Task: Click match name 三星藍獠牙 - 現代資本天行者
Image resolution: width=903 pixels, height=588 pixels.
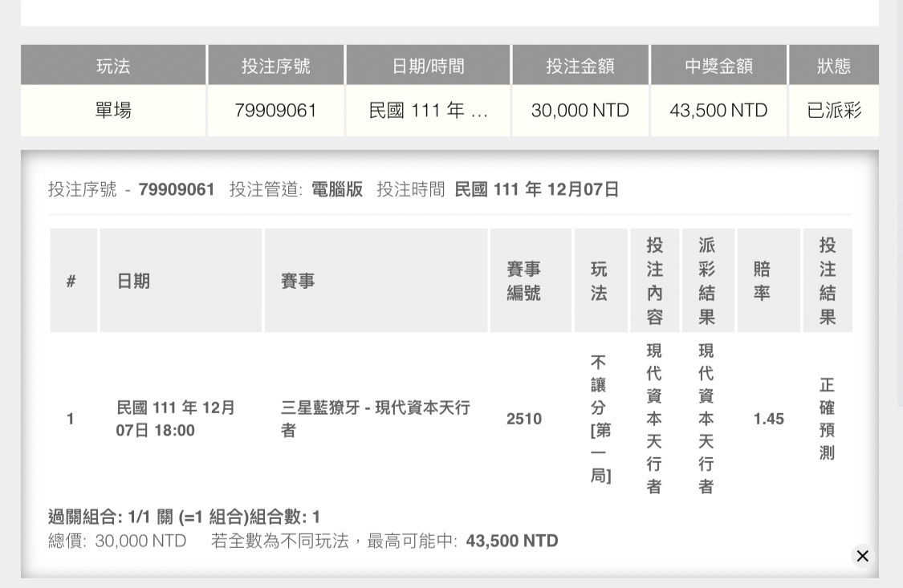Action: (376, 419)
